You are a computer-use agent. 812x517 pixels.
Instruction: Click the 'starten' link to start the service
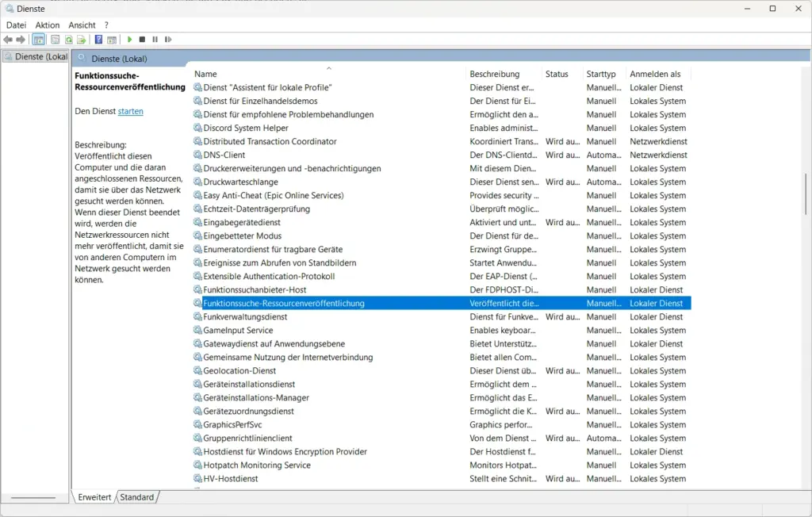131,111
